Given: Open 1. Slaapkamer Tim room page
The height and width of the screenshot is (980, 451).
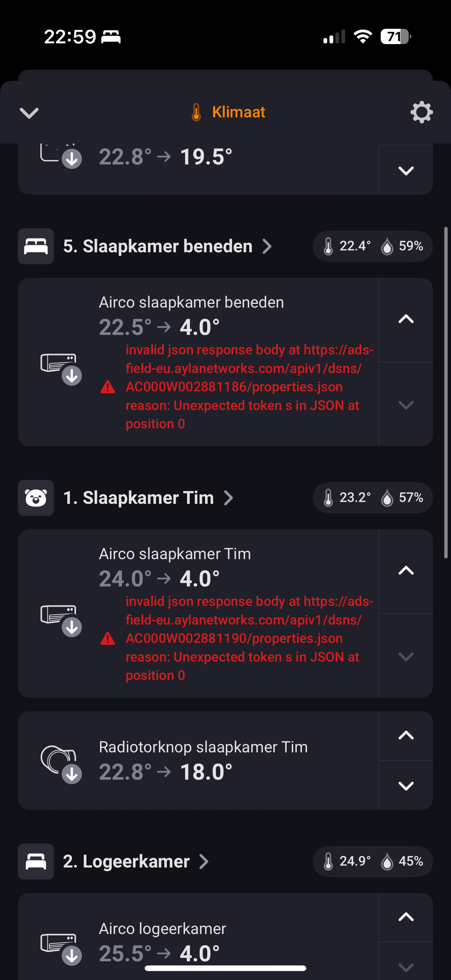Looking at the screenshot, I should pyautogui.click(x=148, y=497).
